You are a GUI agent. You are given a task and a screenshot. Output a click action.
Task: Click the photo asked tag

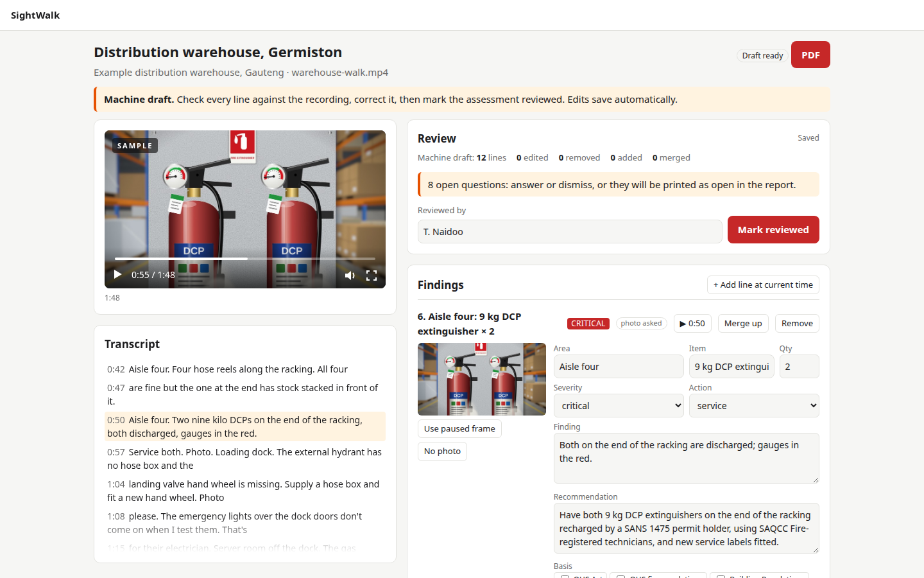coord(641,324)
